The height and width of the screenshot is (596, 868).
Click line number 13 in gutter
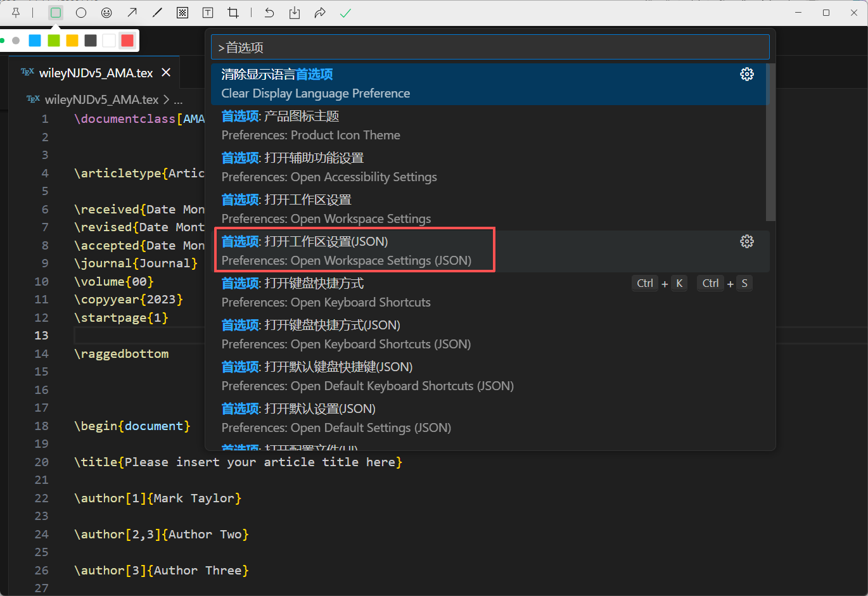pos(41,336)
